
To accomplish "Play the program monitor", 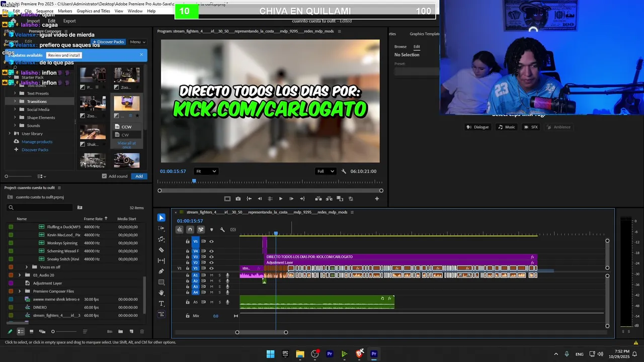I will tap(281, 199).
